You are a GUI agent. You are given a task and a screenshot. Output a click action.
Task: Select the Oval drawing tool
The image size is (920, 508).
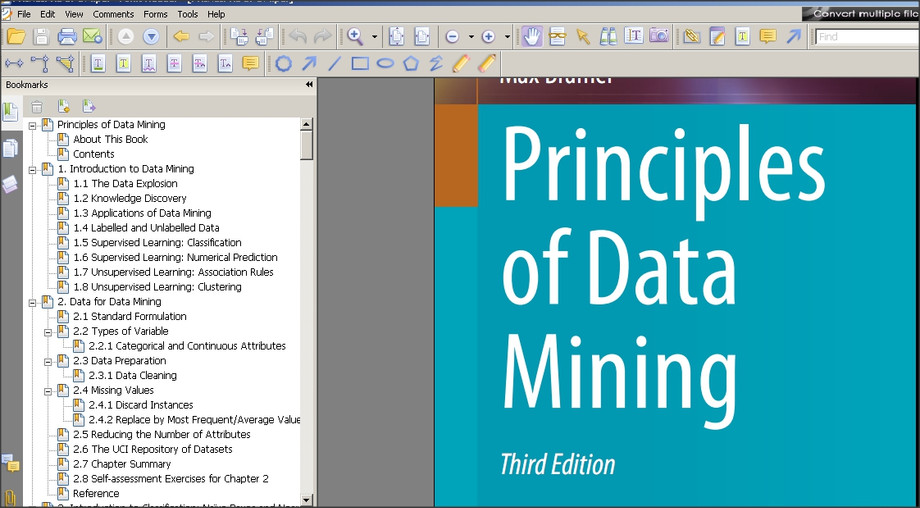click(385, 64)
